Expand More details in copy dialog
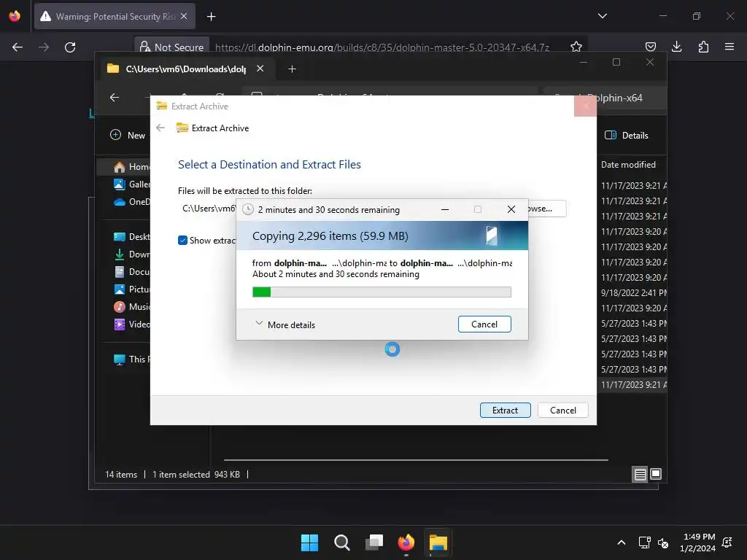The width and height of the screenshot is (747, 560). pyautogui.click(x=285, y=324)
